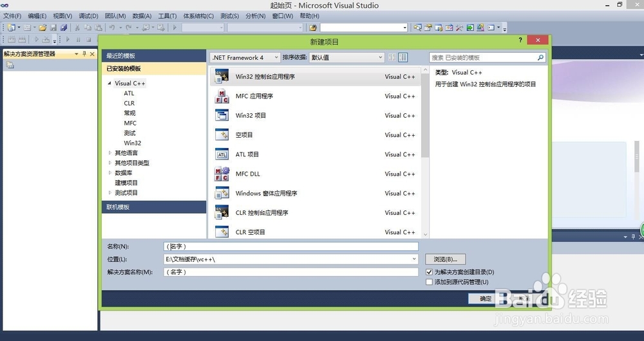Switch template list to medium icons view

tap(403, 57)
